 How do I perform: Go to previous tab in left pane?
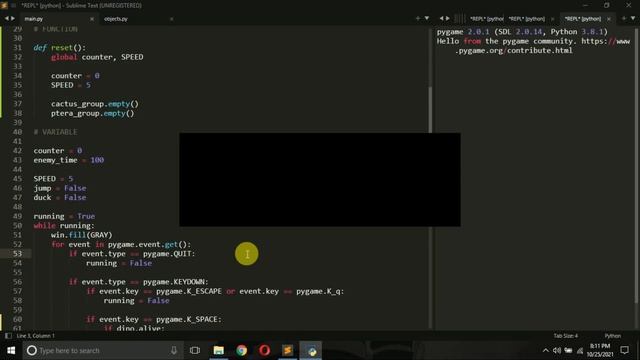coord(7,18)
